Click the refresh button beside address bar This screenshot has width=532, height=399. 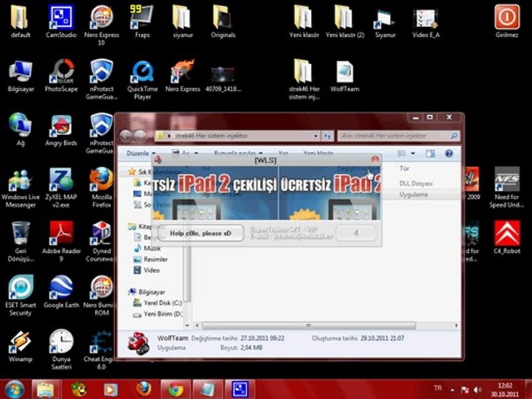[x=327, y=136]
